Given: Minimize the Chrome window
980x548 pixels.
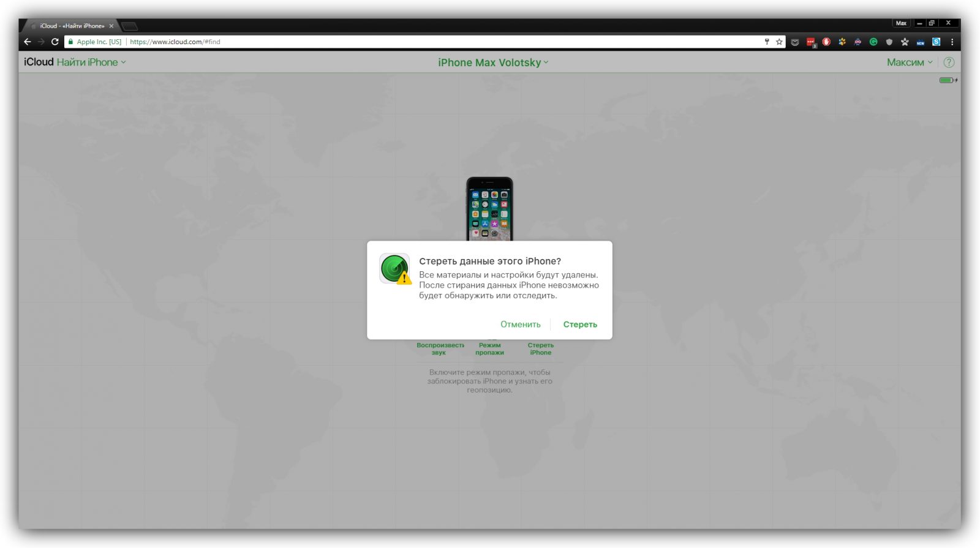Looking at the screenshot, I should (x=919, y=23).
